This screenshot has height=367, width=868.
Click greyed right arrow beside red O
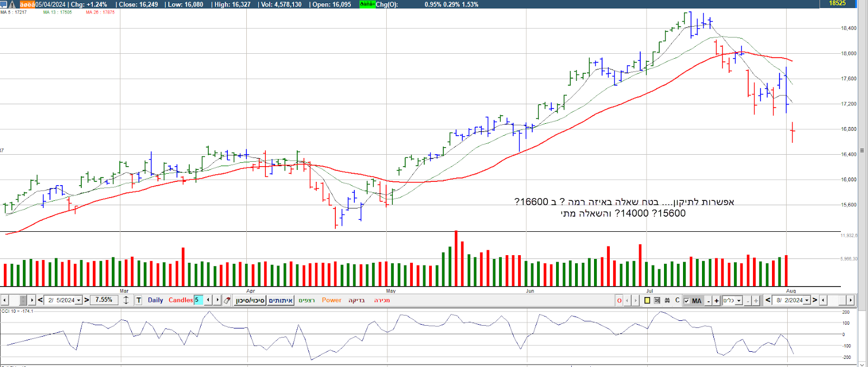(x=636, y=301)
